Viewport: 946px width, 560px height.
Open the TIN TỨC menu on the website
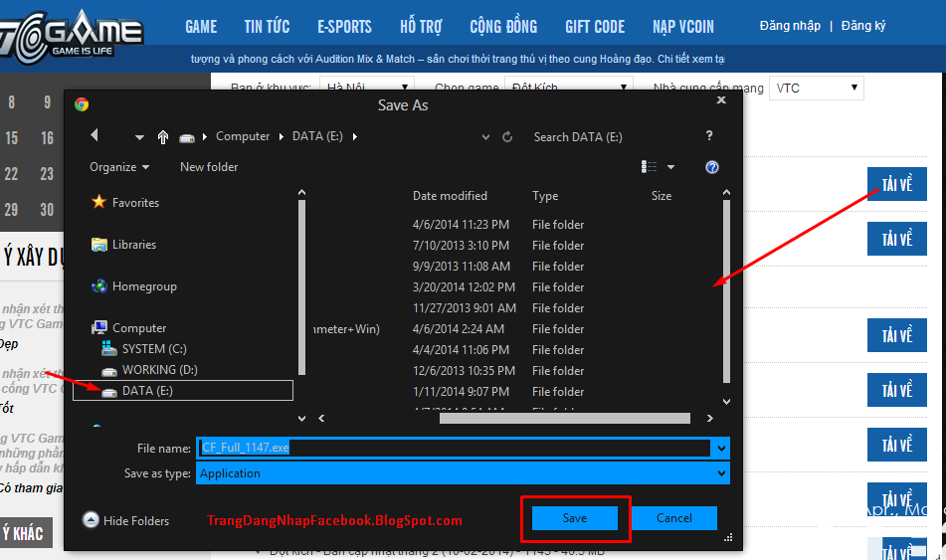pos(267,27)
